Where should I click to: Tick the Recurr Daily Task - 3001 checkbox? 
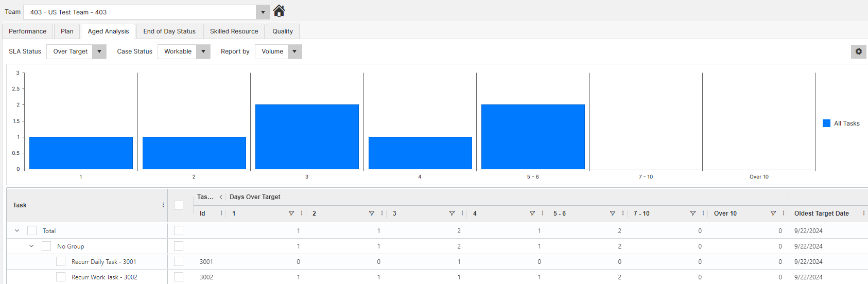(x=61, y=262)
